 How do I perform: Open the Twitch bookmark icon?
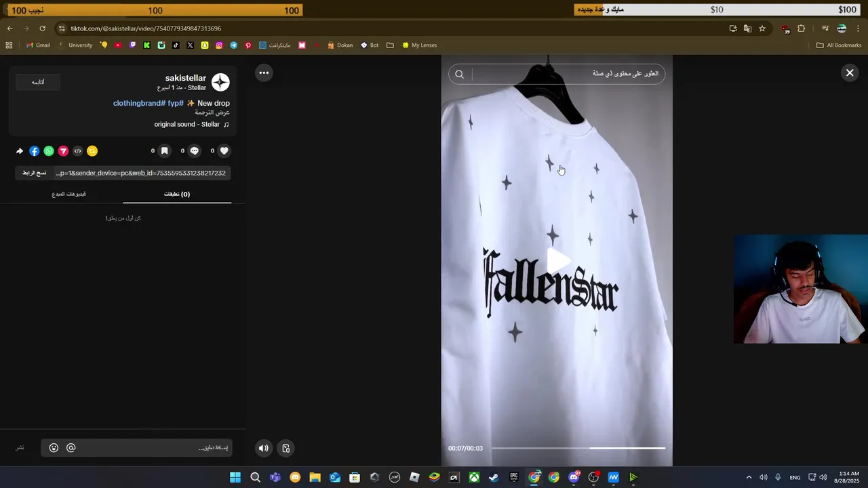coord(132,45)
